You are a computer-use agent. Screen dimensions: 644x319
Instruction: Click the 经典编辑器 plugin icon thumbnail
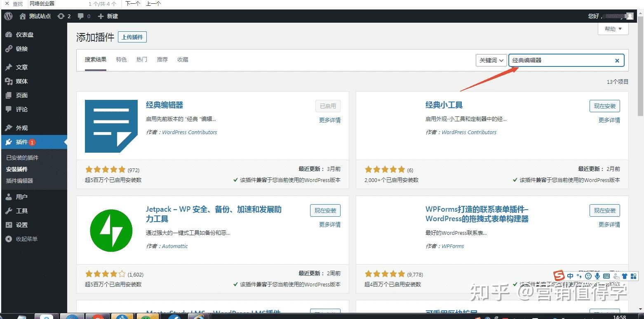111,126
